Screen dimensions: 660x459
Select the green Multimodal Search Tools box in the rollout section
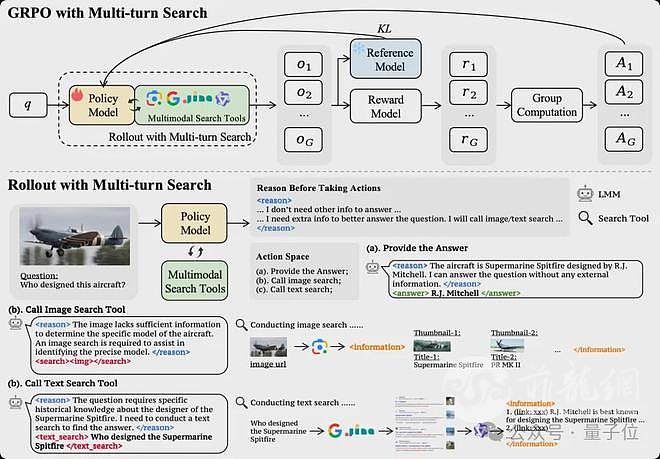[194, 280]
